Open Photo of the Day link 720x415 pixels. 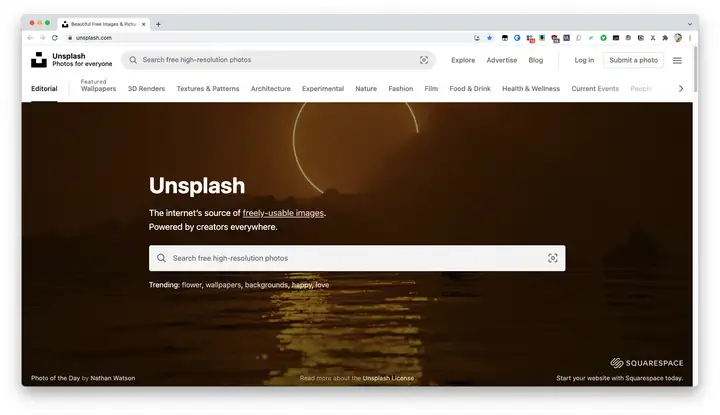55,378
